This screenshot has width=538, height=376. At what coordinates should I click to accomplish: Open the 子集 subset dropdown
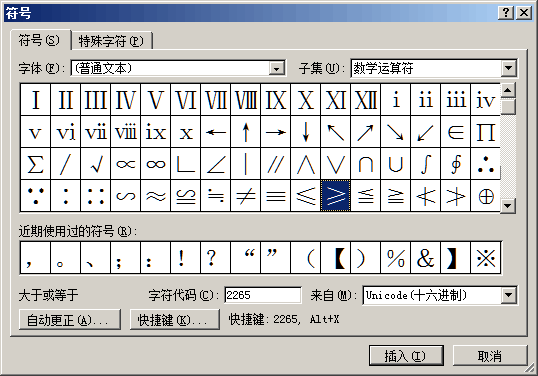click(x=509, y=68)
